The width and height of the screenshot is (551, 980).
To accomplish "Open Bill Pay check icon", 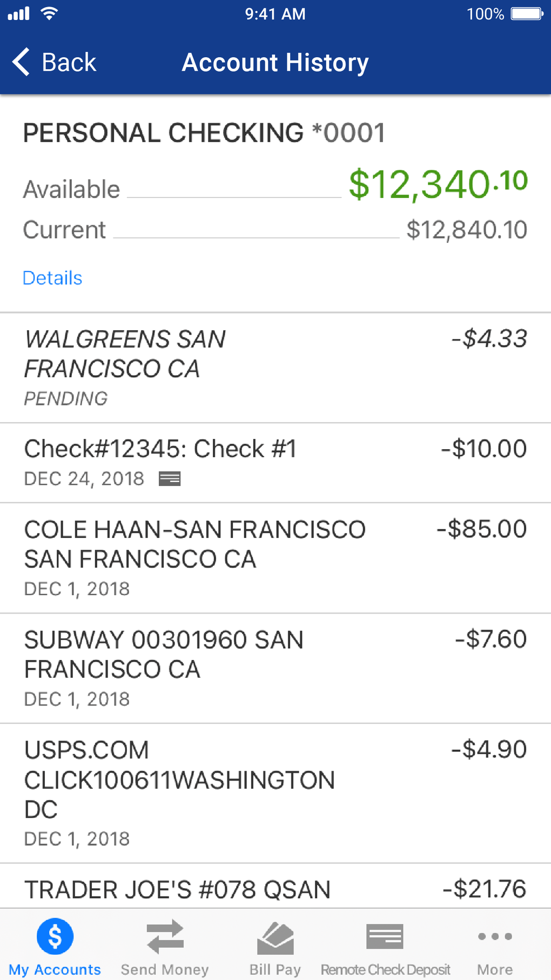I will tap(275, 938).
